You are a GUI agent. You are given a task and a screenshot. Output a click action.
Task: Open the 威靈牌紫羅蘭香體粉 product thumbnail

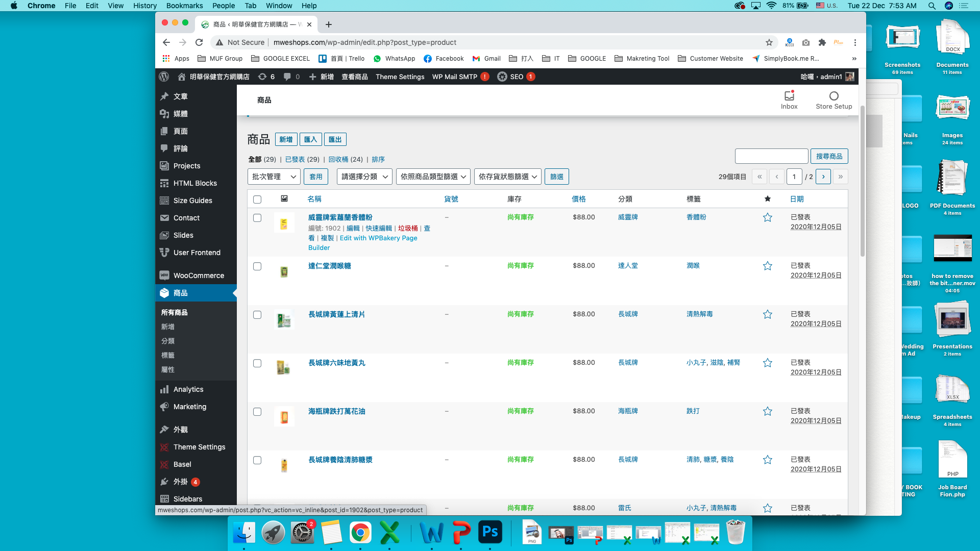[x=284, y=223]
